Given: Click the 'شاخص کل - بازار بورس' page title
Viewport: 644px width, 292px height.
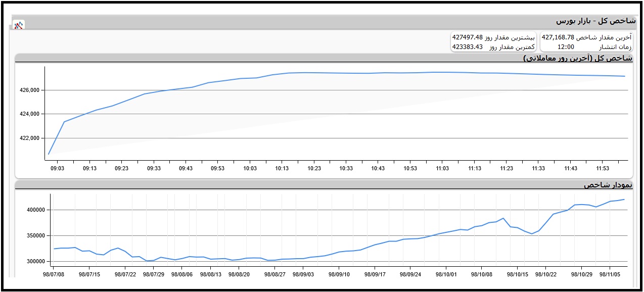Looking at the screenshot, I should tap(595, 21).
